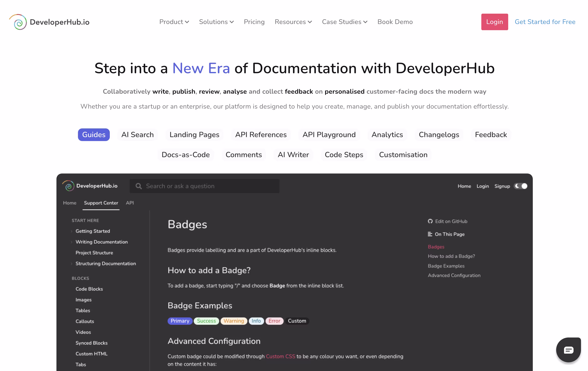588x371 pixels.
Task: Select the API References tab
Action: coord(261,135)
